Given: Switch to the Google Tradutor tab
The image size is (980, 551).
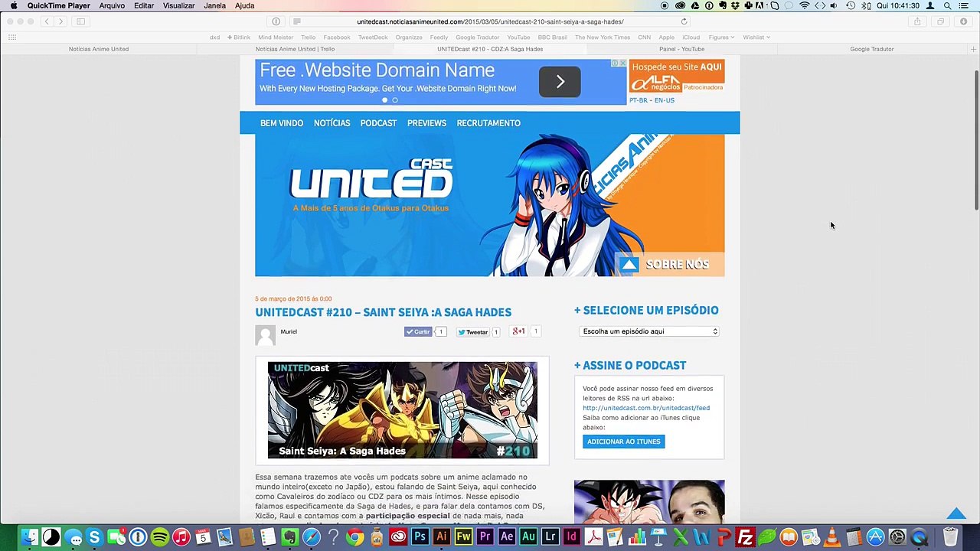Looking at the screenshot, I should (871, 49).
